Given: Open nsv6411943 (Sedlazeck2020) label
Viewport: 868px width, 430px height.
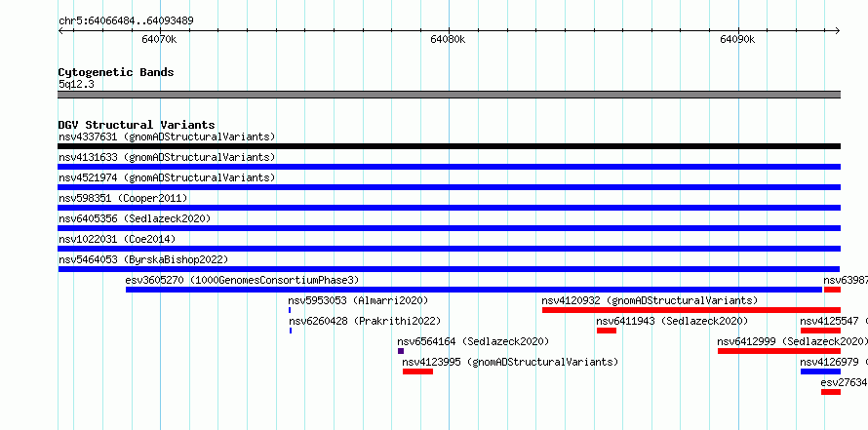Looking at the screenshot, I should [x=672, y=321].
